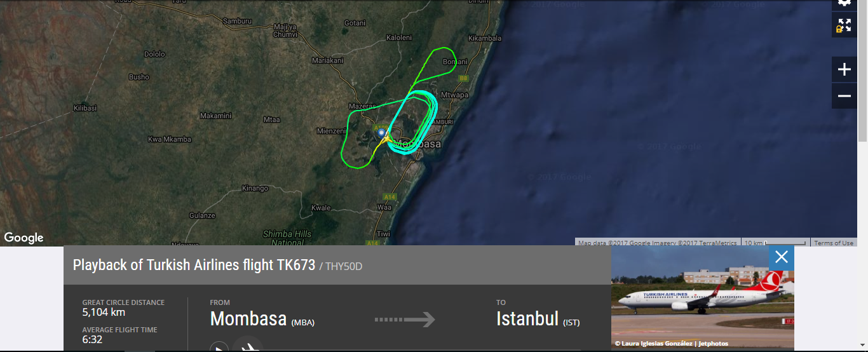Screen dimensions: 868x352
Task: Open the Terms of Use link
Action: click(x=834, y=243)
